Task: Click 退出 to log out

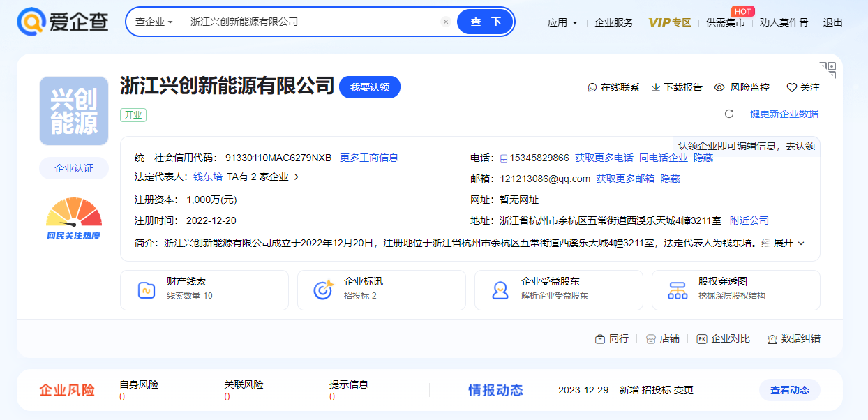Action: [833, 22]
